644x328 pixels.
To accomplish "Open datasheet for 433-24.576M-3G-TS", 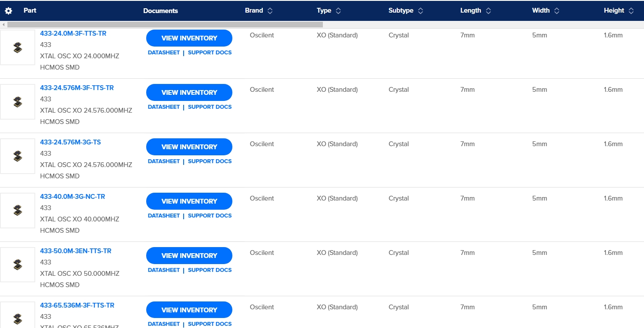I will click(x=164, y=161).
